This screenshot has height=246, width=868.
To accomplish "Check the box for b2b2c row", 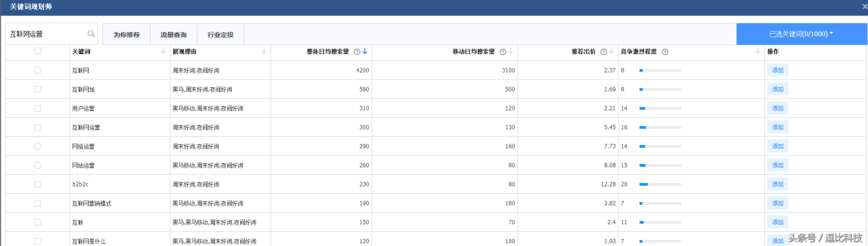I will tap(37, 184).
